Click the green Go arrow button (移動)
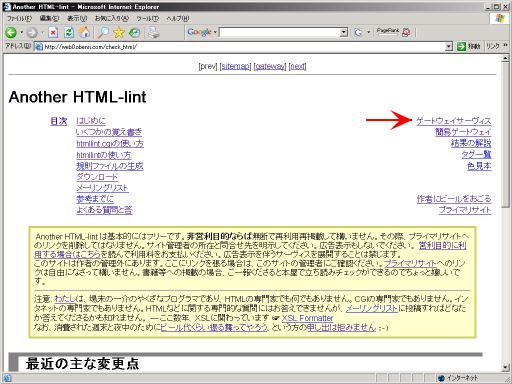This screenshot has width=512, height=384. (x=461, y=47)
